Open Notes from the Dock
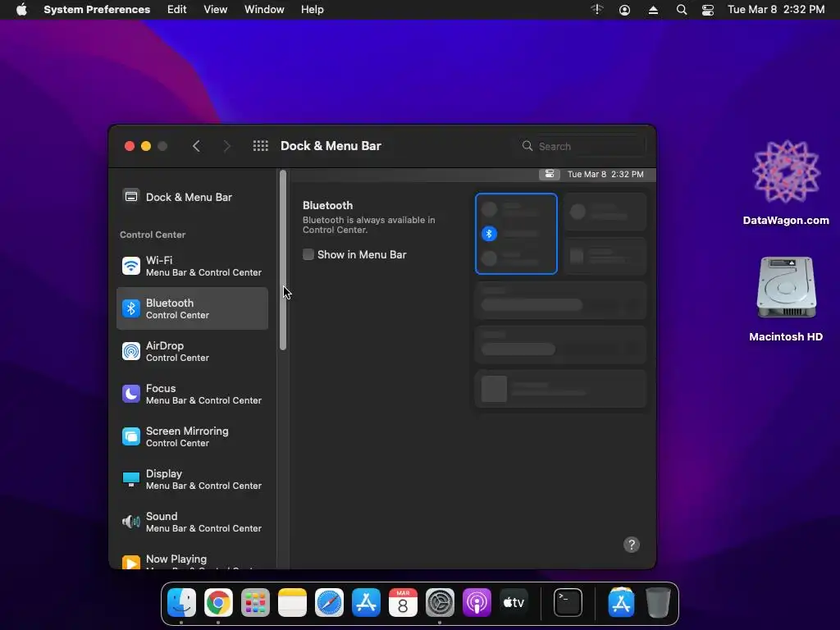 coord(292,603)
